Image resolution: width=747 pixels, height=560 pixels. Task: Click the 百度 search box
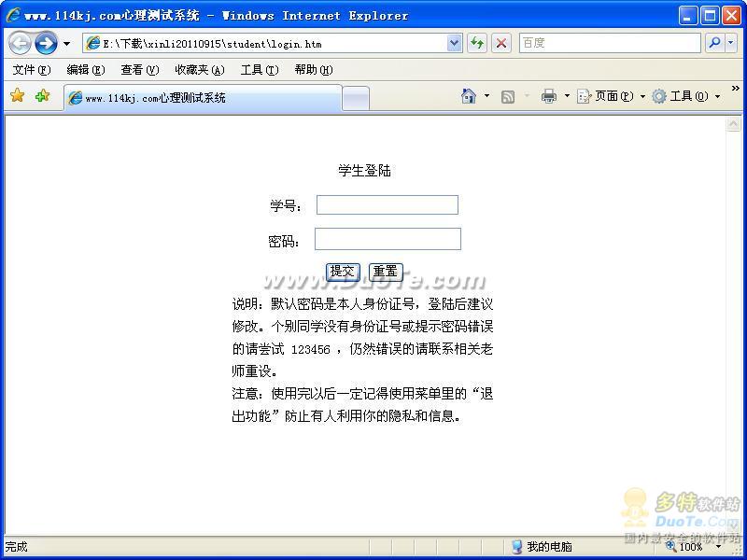click(610, 43)
